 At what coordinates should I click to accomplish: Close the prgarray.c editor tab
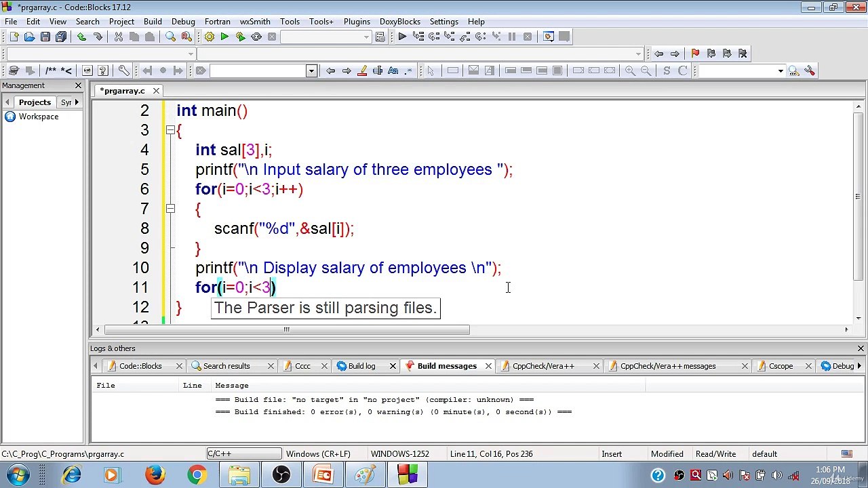pos(156,91)
